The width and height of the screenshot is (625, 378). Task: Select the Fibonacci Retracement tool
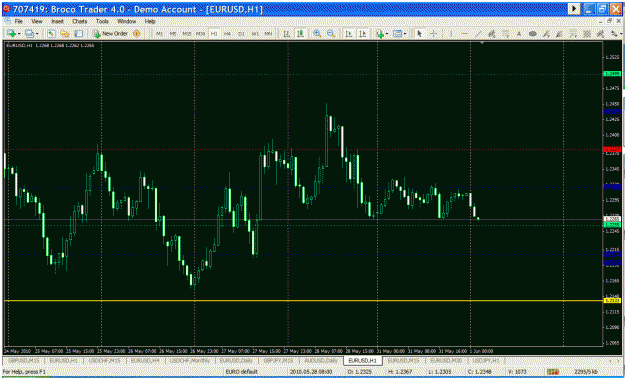click(x=505, y=34)
